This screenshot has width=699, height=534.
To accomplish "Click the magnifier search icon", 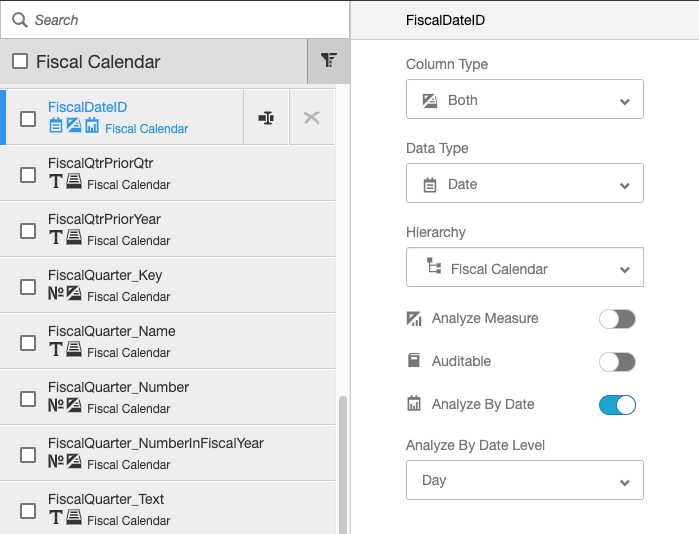I will tap(20, 20).
